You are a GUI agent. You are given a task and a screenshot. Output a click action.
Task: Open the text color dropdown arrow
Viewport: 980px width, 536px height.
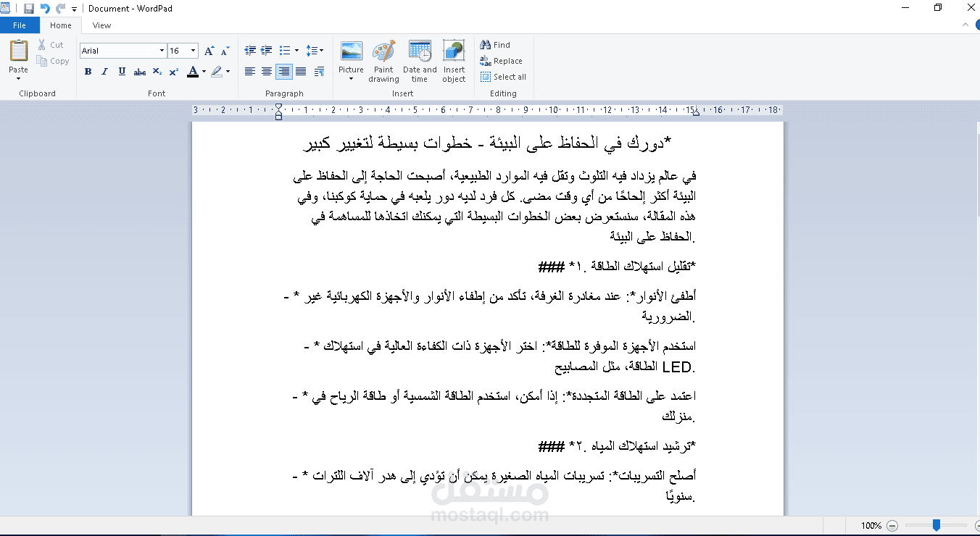pyautogui.click(x=204, y=72)
